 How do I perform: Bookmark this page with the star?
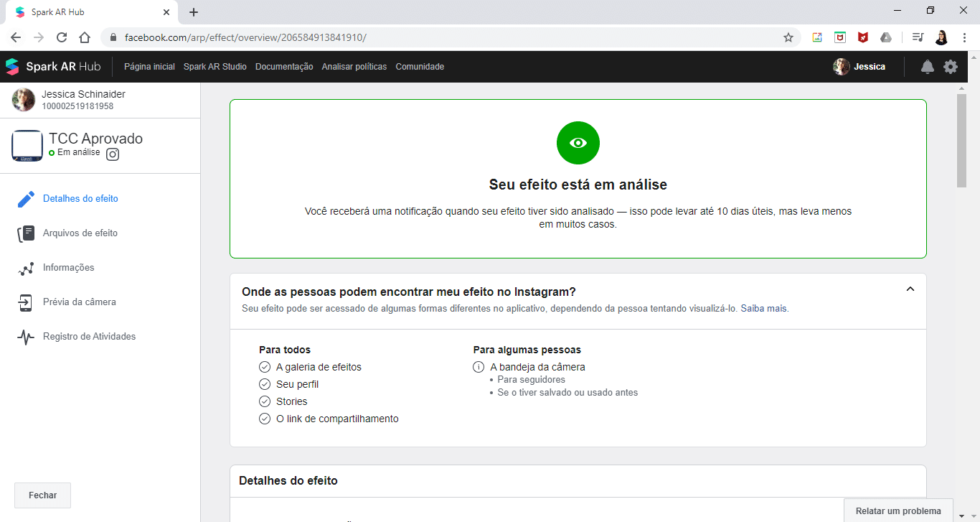pyautogui.click(x=788, y=37)
